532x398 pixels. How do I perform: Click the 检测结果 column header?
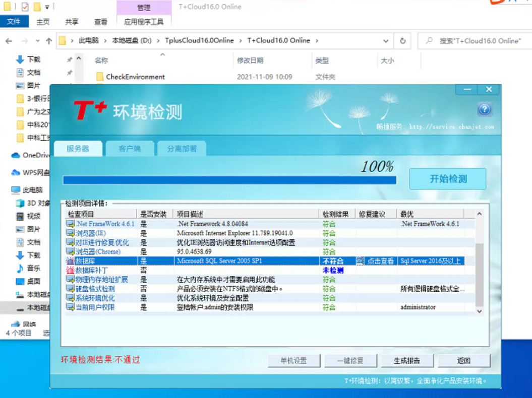336,214
